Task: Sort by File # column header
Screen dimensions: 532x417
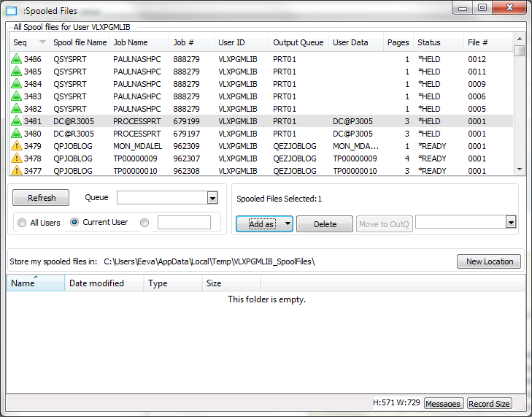Action: [488, 42]
